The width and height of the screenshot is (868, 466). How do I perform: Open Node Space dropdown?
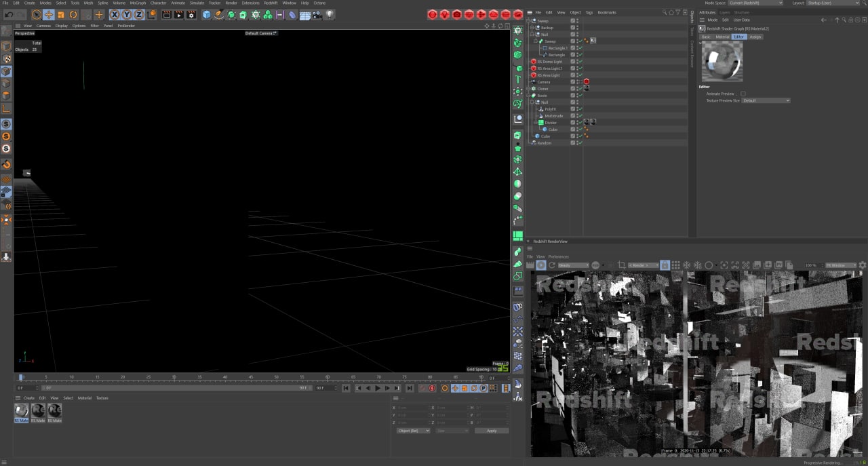click(x=755, y=3)
